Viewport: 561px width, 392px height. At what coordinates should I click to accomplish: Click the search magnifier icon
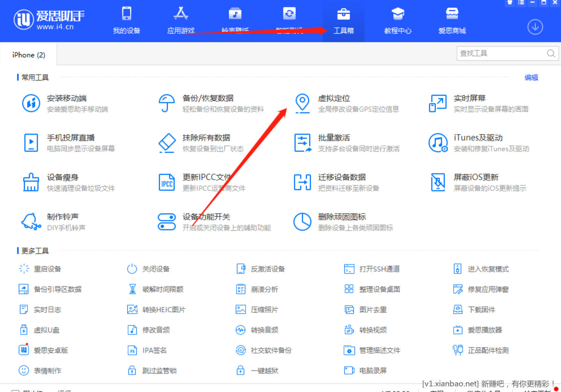551,53
